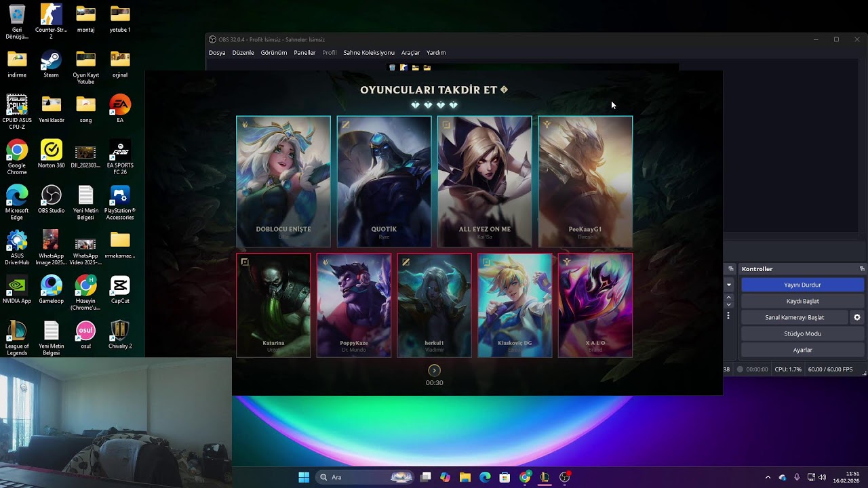Viewport: 868px width, 488px height.
Task: Select the CPUID ASUS CPU-Z shortcut
Action: (x=17, y=113)
